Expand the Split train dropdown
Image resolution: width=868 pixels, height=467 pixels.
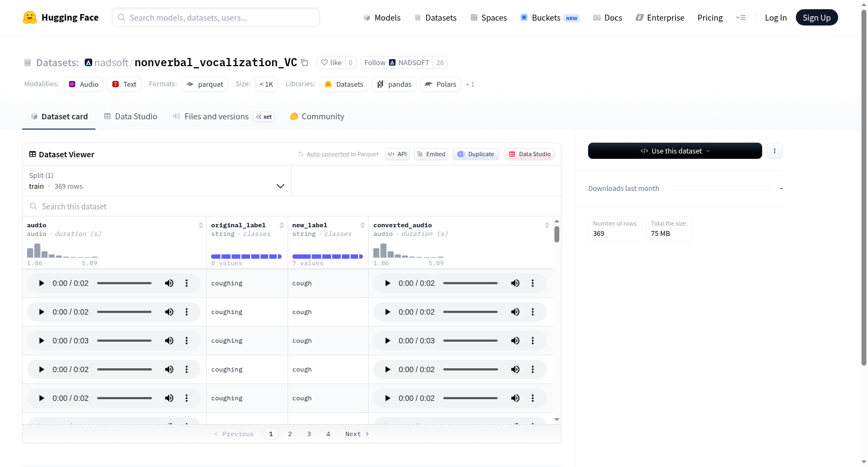(x=157, y=181)
